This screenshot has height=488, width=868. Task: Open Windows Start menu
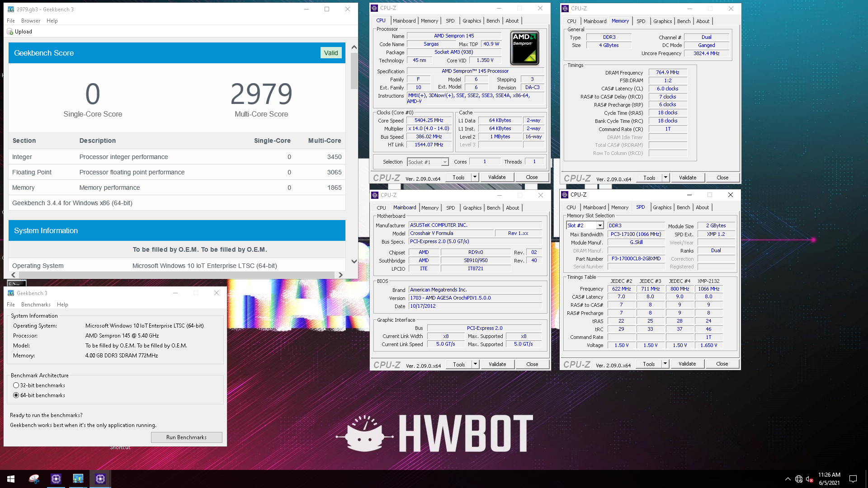coord(11,479)
